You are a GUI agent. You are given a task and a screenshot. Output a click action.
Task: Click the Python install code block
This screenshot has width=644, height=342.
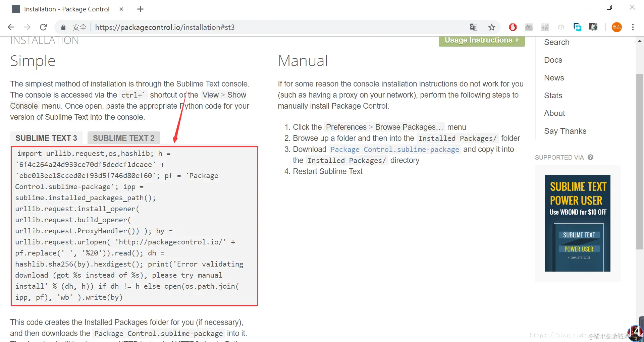click(x=134, y=226)
